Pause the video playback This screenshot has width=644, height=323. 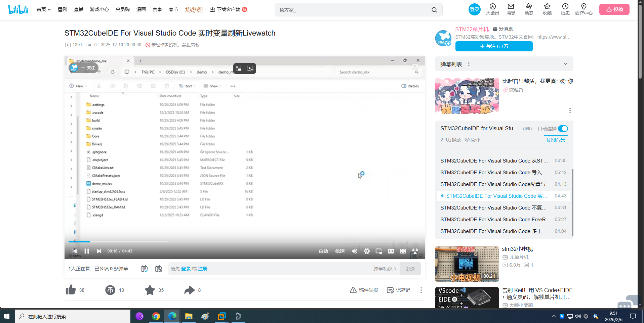[86, 251]
